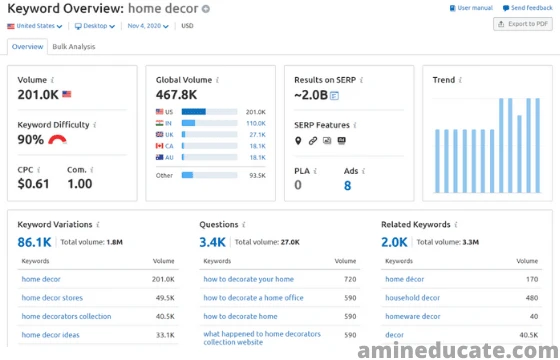The image size is (560, 360).
Task: Click the India flag in Global Volume
Action: click(x=159, y=123)
